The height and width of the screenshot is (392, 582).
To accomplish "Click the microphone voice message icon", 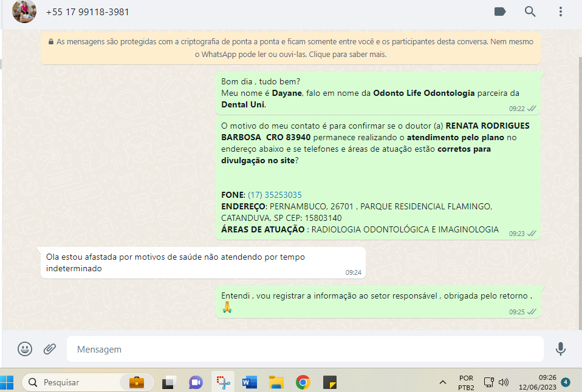I will pyautogui.click(x=560, y=349).
